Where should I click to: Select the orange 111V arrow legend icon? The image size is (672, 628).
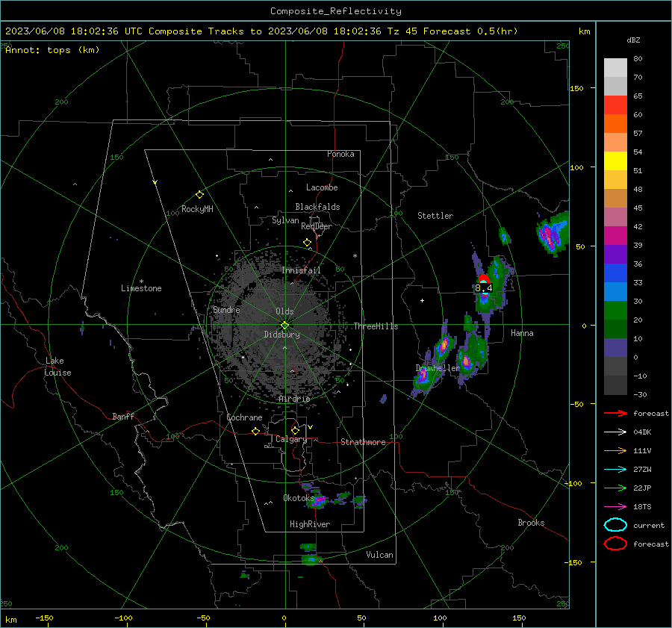pyautogui.click(x=615, y=450)
